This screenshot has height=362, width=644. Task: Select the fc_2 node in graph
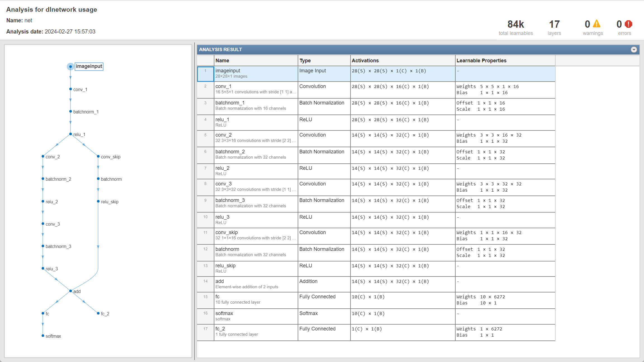[98, 313]
